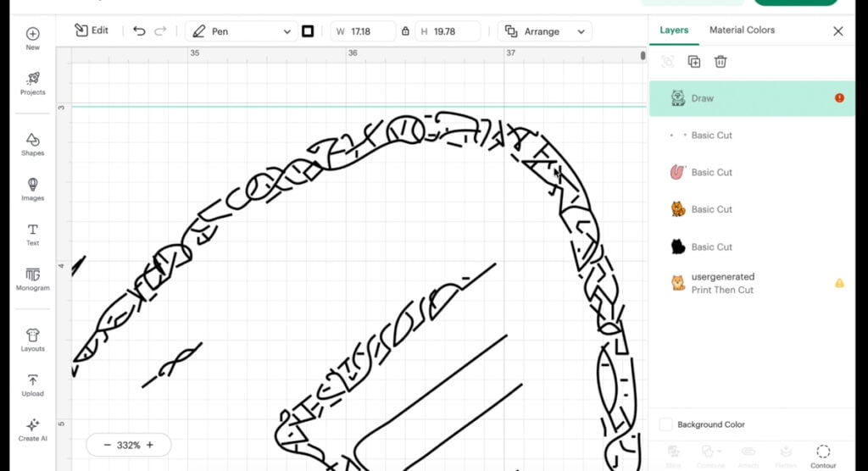Select the Basic Cut layer with pink tongue thumbnail

[x=752, y=172]
